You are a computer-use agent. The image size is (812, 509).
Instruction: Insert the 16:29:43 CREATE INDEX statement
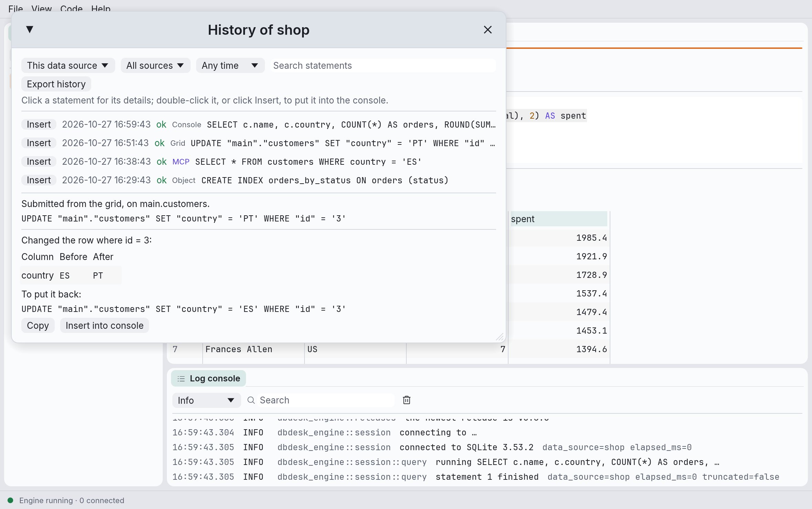coord(39,180)
